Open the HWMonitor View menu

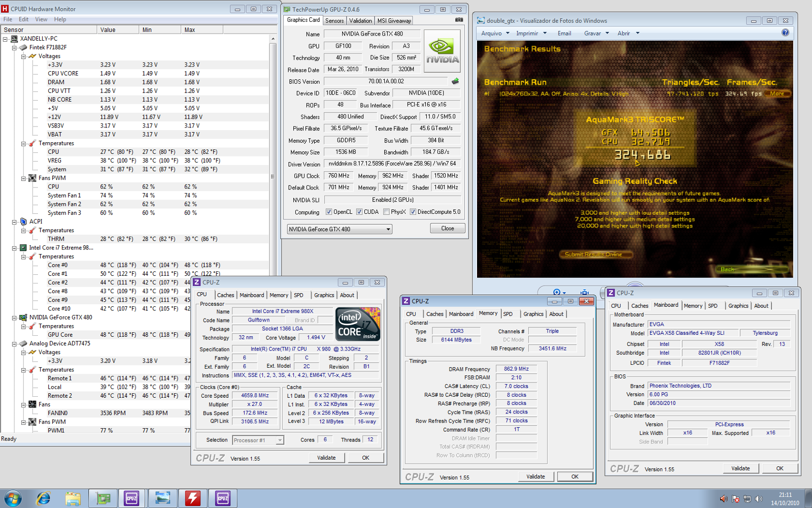click(x=41, y=19)
